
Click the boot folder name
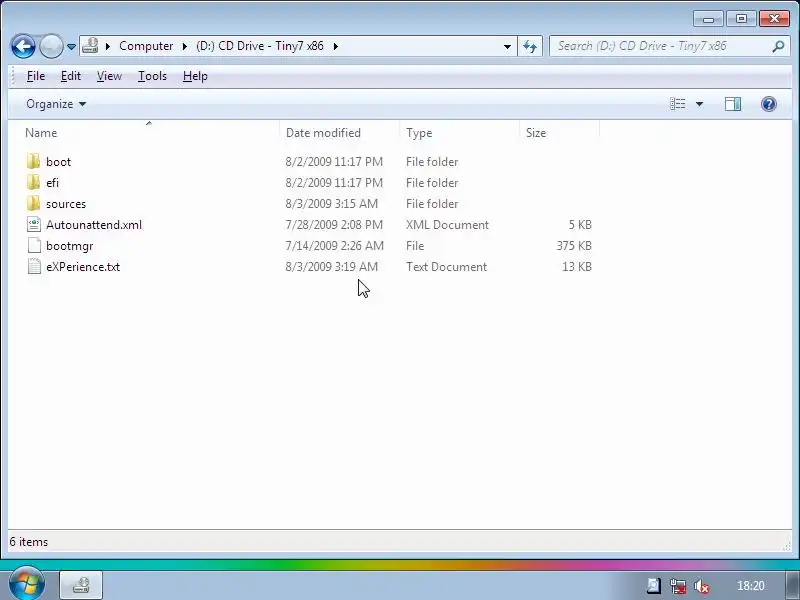click(58, 162)
